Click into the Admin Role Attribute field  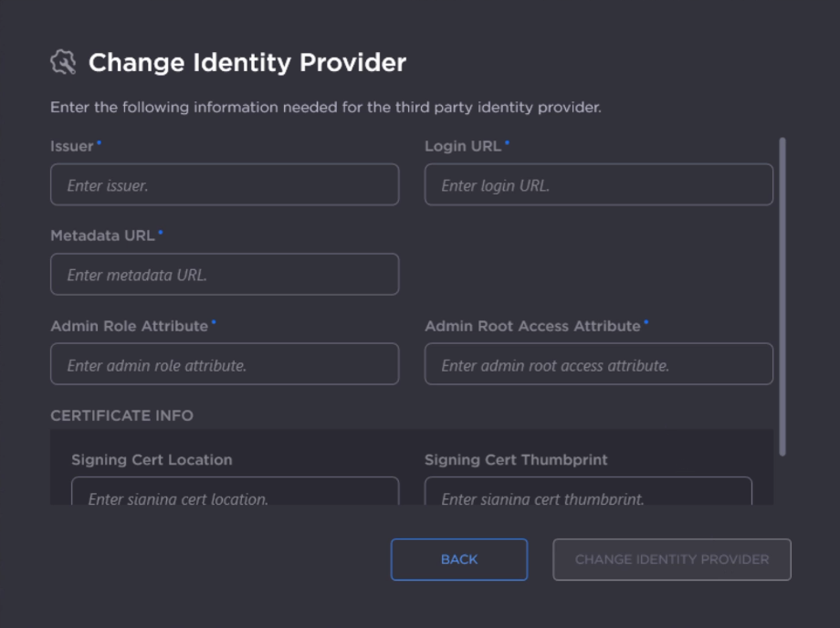(225, 364)
